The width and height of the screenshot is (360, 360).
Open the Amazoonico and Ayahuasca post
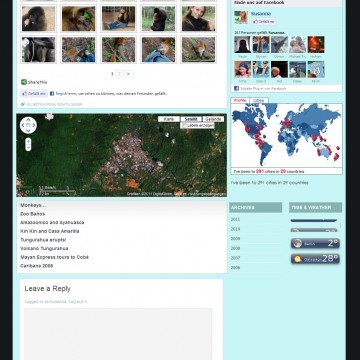[52, 222]
